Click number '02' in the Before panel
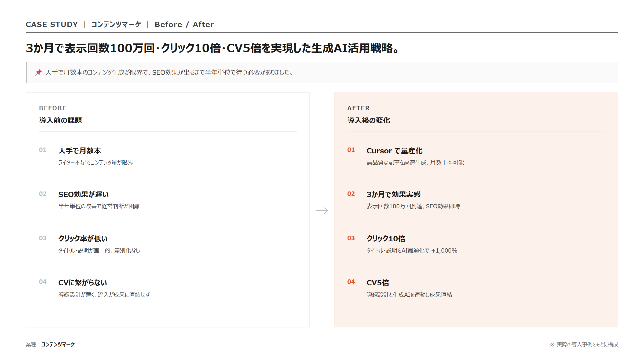This screenshot has height=362, width=644. (x=43, y=194)
